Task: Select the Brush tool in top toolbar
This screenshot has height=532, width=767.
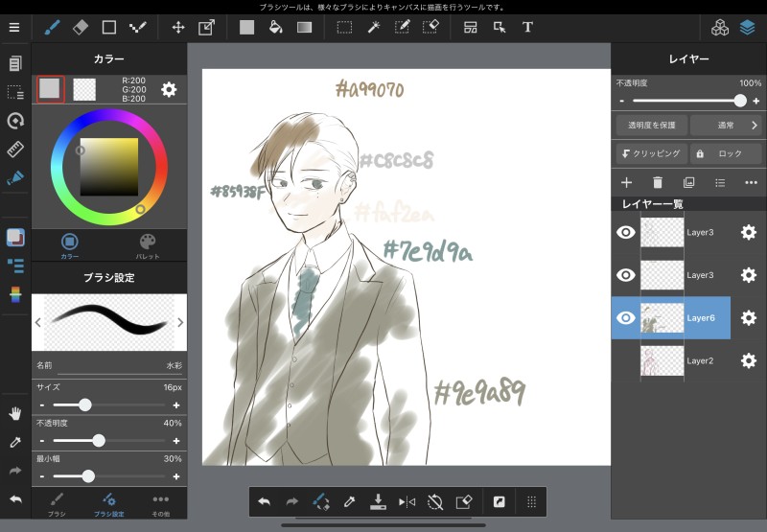Action: pyautogui.click(x=52, y=28)
